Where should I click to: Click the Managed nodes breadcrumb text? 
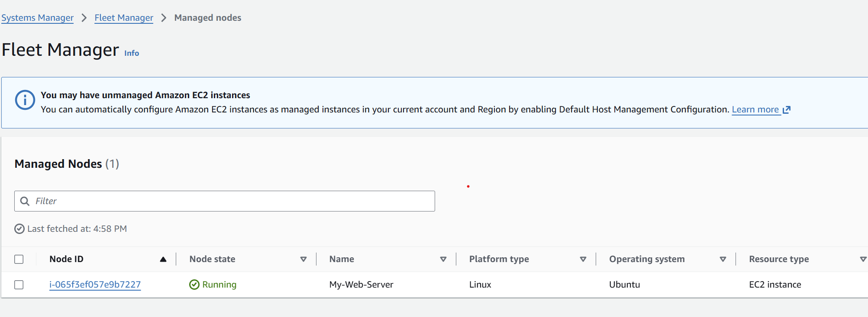point(208,18)
